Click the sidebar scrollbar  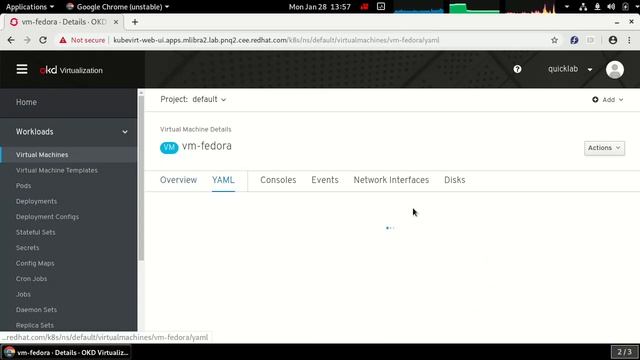141,178
